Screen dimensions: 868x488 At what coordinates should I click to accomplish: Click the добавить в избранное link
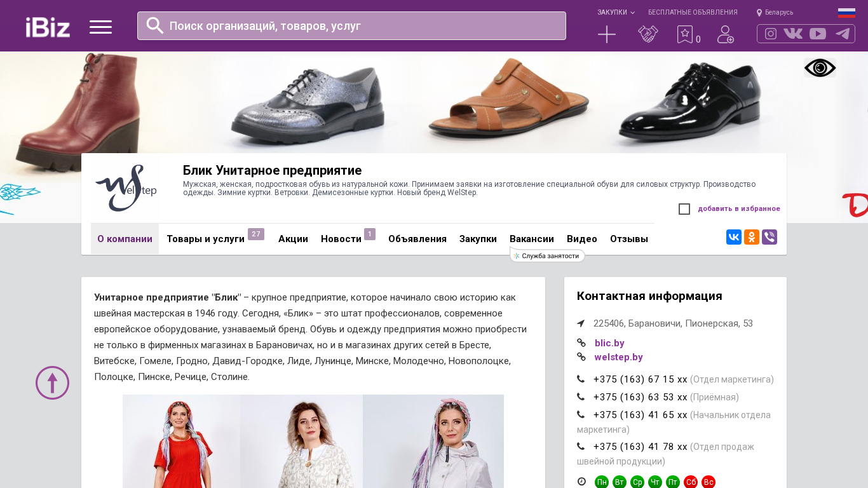(x=739, y=209)
